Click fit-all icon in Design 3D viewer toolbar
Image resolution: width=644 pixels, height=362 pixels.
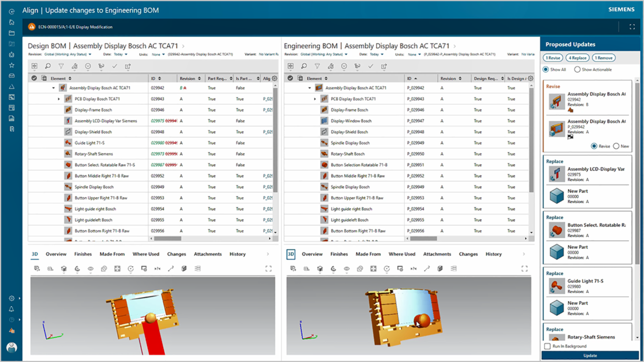click(117, 268)
